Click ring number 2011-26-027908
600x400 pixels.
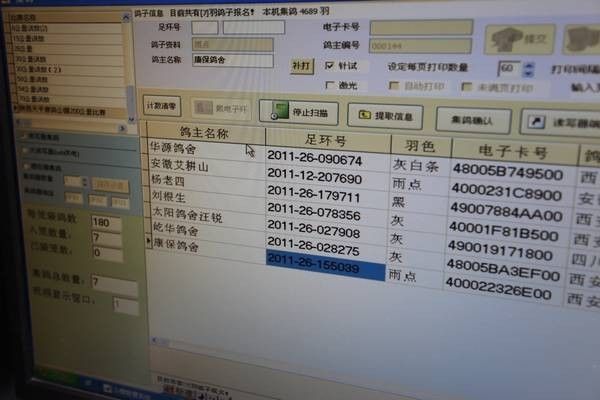pyautogui.click(x=314, y=229)
